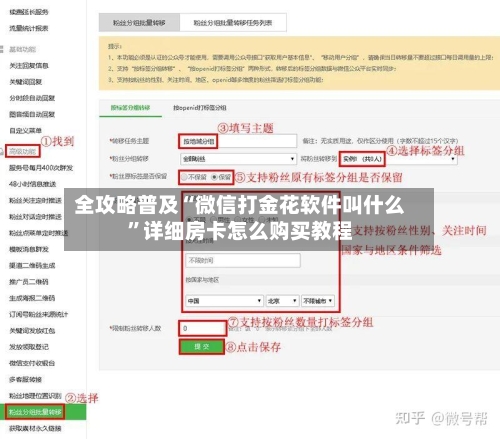Viewport: 500px width, 439px height.
Task: Expand the 基础功能 section header
Action: coord(22,49)
